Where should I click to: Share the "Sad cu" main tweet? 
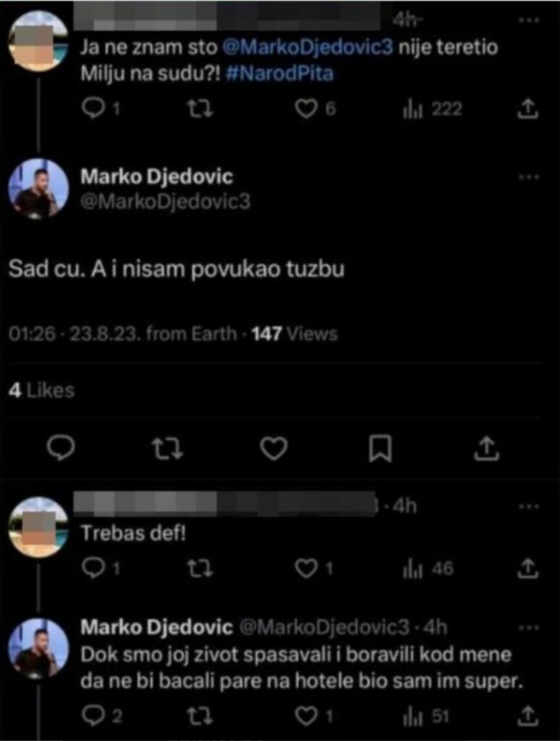tap(487, 449)
